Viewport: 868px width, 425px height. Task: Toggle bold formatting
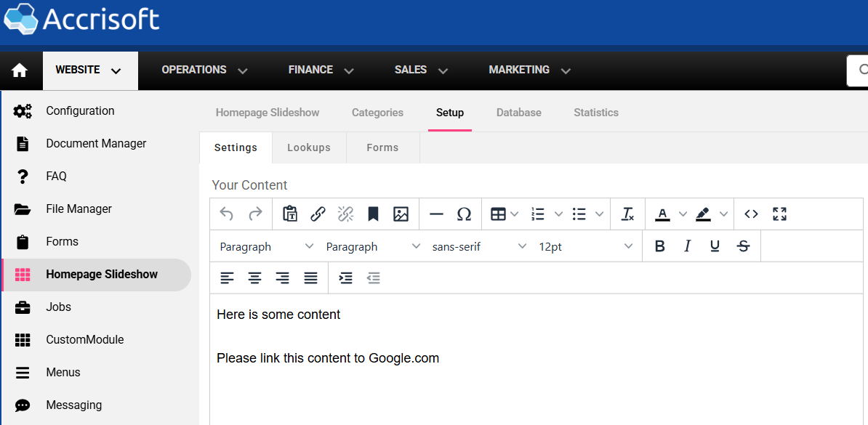(660, 246)
